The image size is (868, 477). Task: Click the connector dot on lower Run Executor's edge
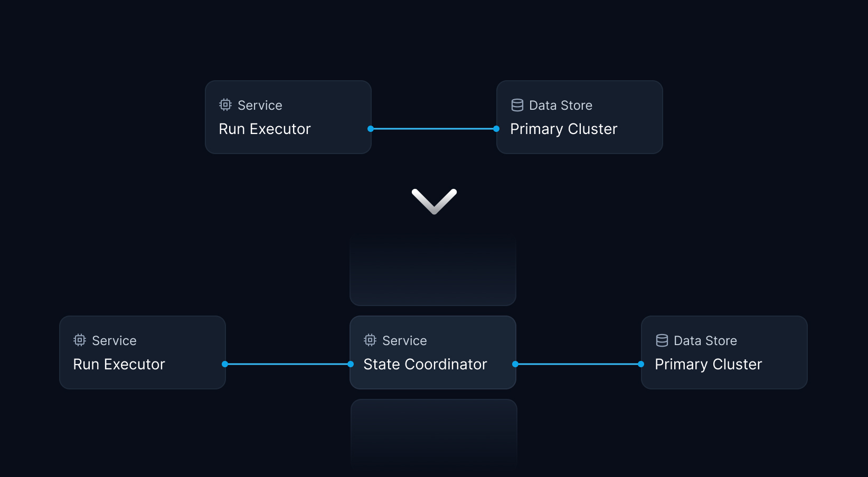point(225,364)
